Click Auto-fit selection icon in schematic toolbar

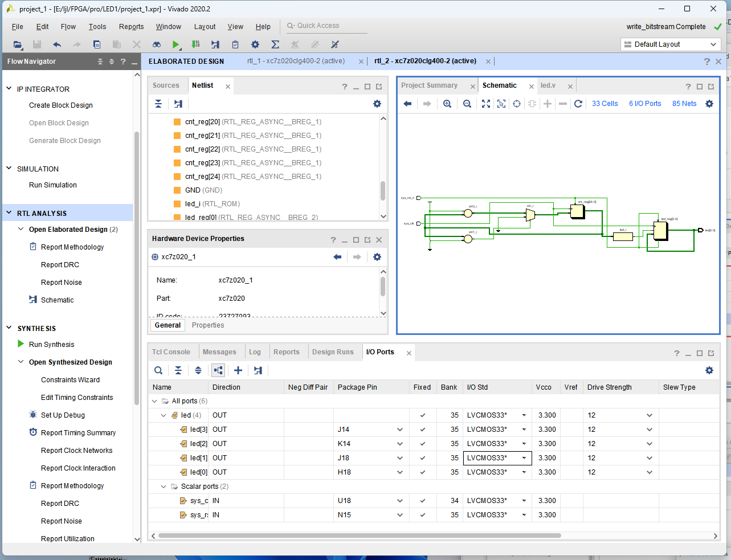pyautogui.click(x=501, y=104)
